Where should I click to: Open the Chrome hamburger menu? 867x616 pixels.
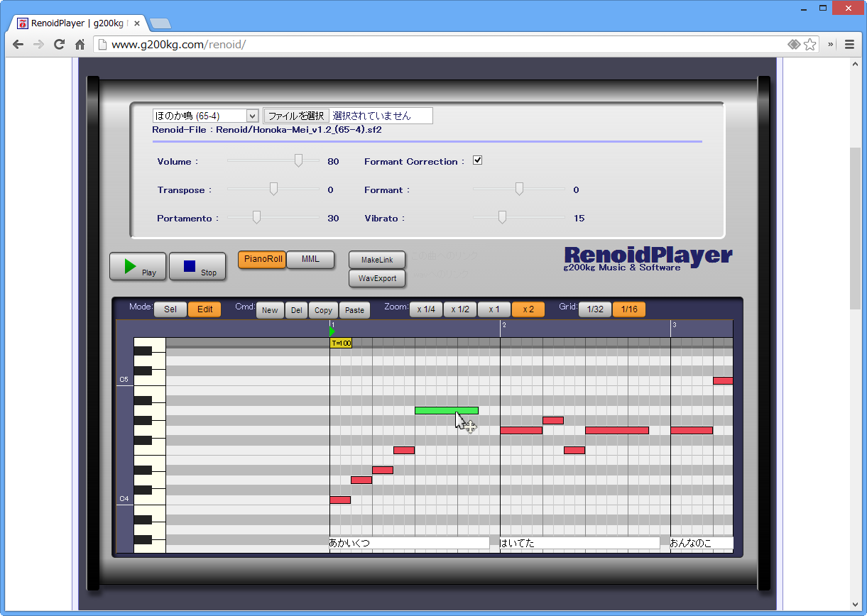click(849, 44)
